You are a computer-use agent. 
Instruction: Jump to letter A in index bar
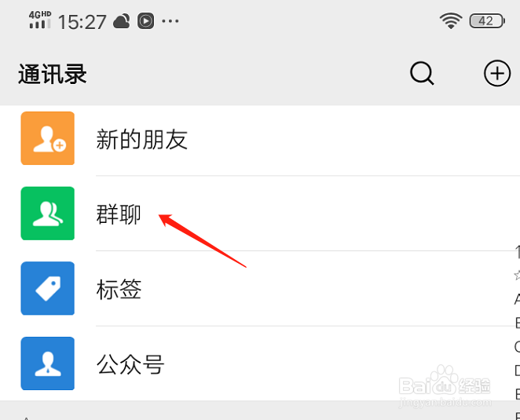517,299
